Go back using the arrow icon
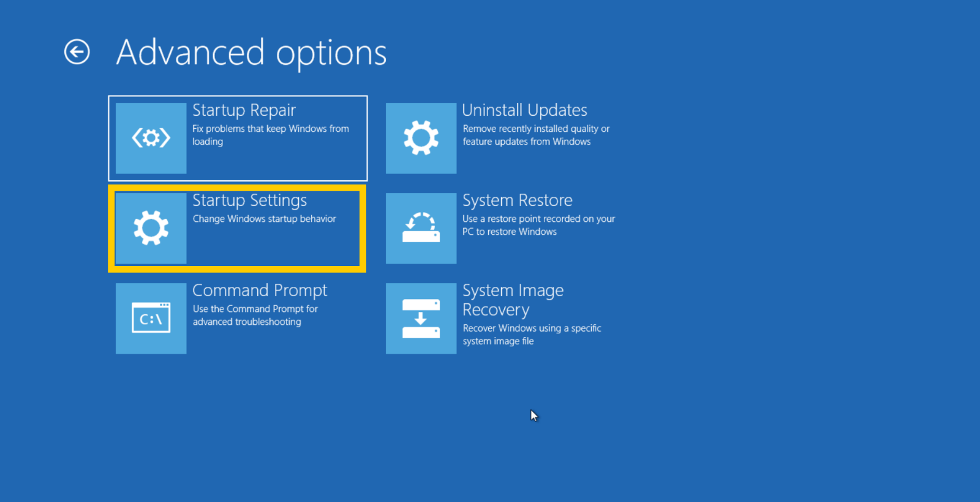 (77, 52)
